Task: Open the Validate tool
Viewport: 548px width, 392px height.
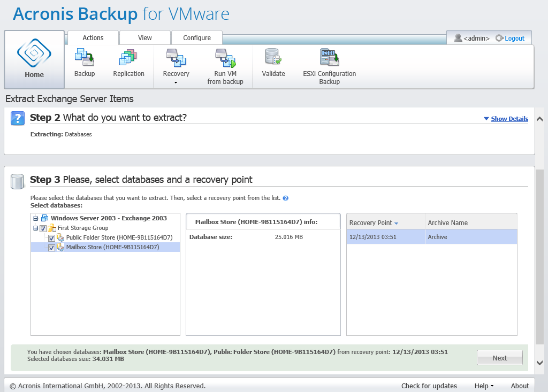Action: [x=273, y=58]
